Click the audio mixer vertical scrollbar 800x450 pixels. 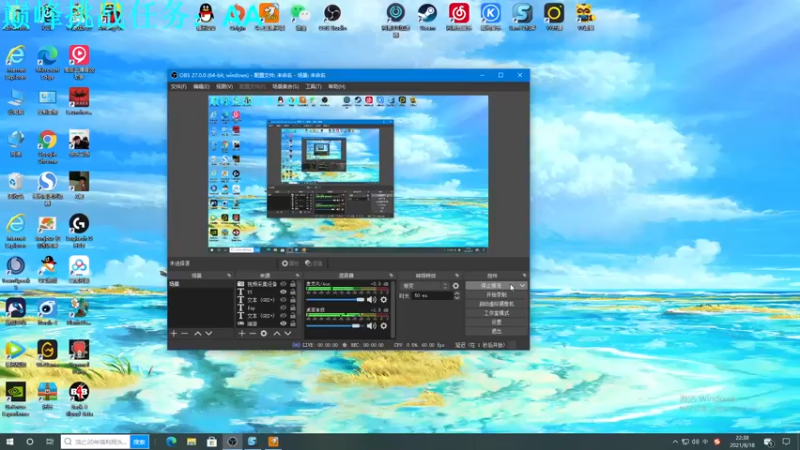[393, 309]
